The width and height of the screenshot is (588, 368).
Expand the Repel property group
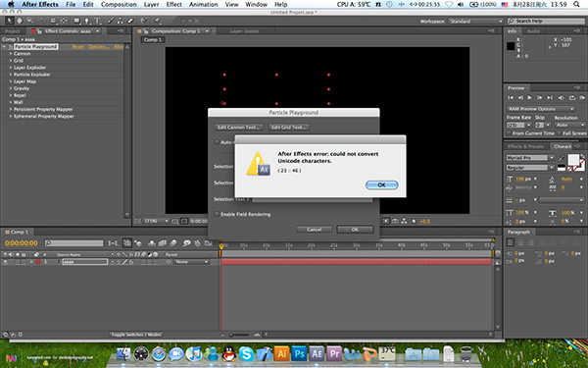(11, 95)
